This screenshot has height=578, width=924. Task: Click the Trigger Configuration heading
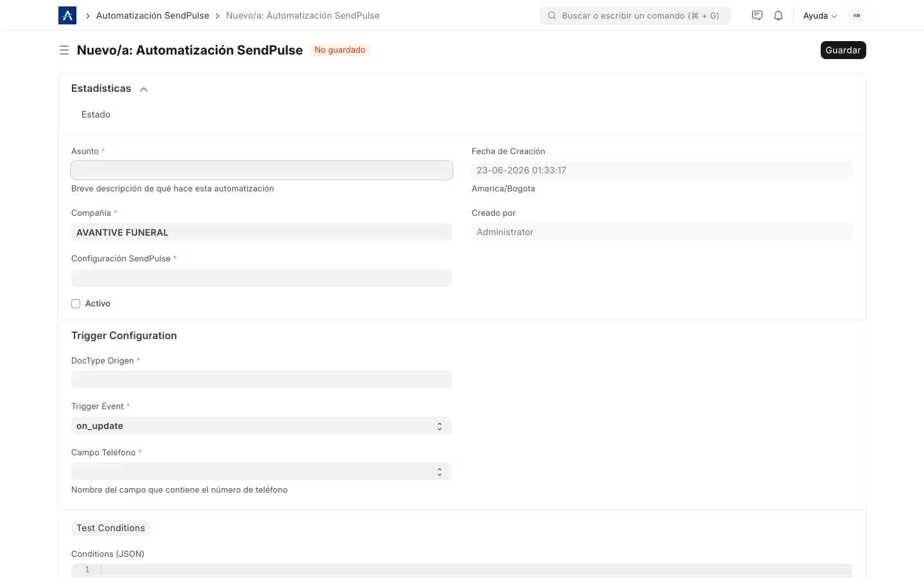pyautogui.click(x=124, y=336)
